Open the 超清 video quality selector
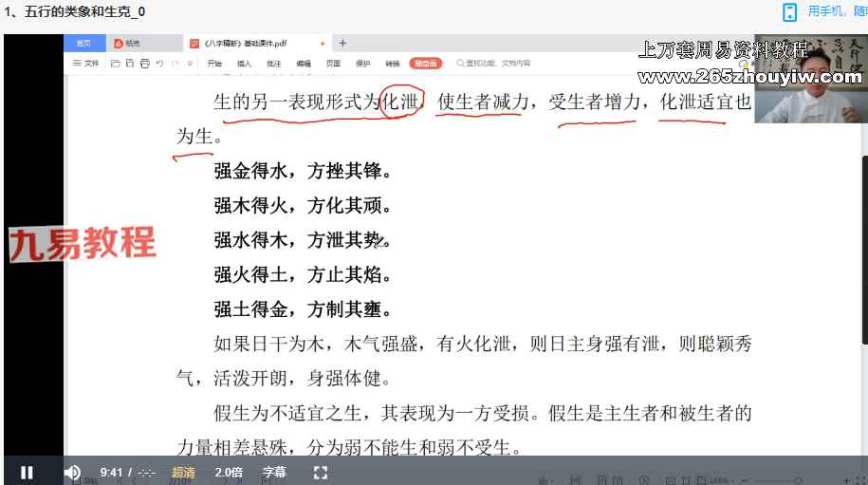The height and width of the screenshot is (485, 868). 183,473
